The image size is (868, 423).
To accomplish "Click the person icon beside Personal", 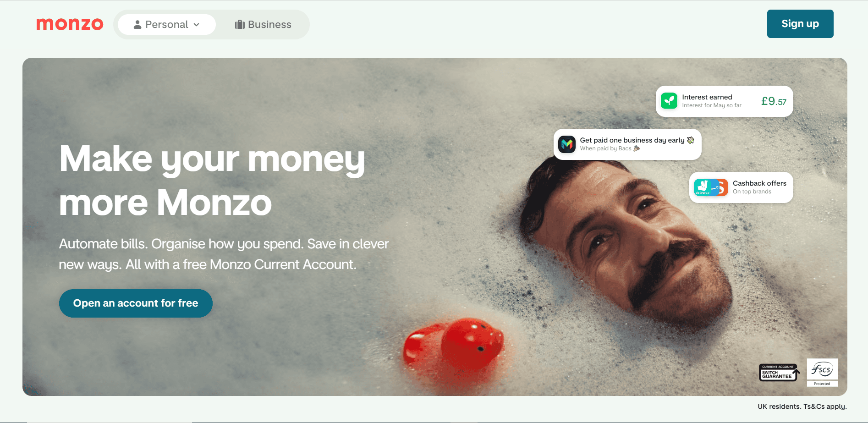I will pos(137,25).
